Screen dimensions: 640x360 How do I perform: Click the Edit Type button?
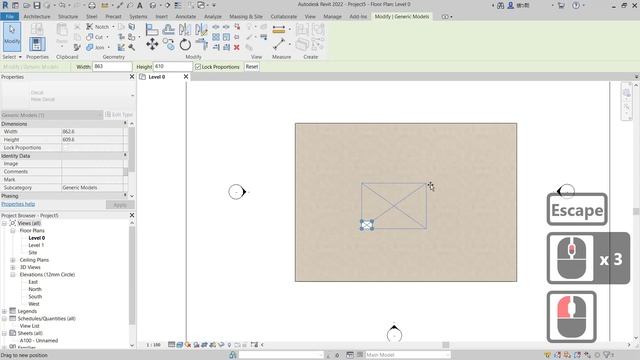tap(119, 115)
